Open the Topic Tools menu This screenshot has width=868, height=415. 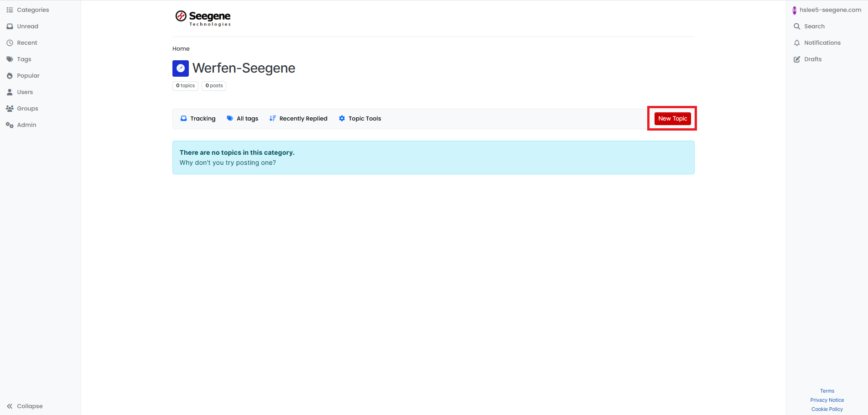(360, 119)
